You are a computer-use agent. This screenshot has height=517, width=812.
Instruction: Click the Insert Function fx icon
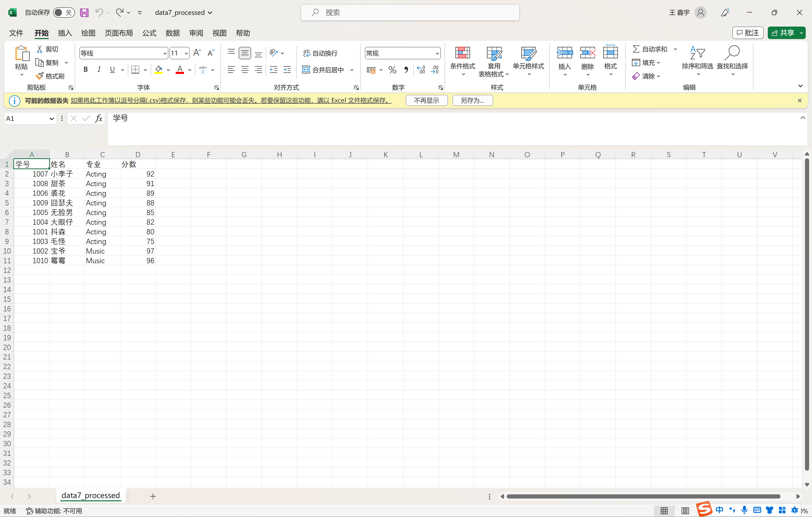coord(98,118)
